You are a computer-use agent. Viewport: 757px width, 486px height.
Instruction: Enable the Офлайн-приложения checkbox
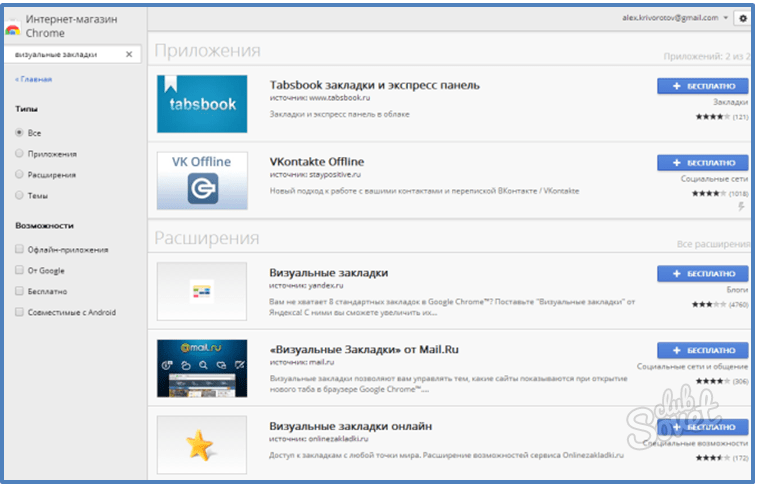click(19, 249)
